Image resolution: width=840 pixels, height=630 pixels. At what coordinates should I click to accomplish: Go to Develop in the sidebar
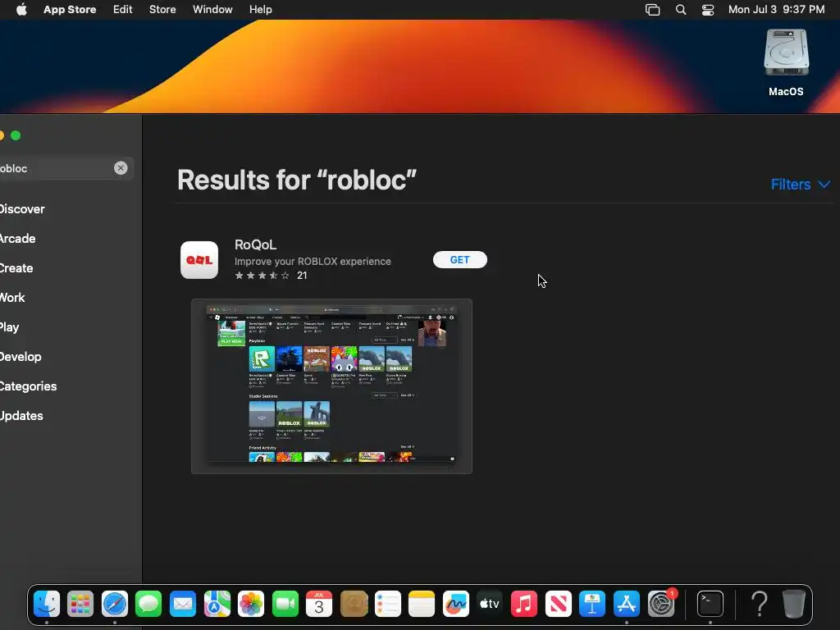21,356
